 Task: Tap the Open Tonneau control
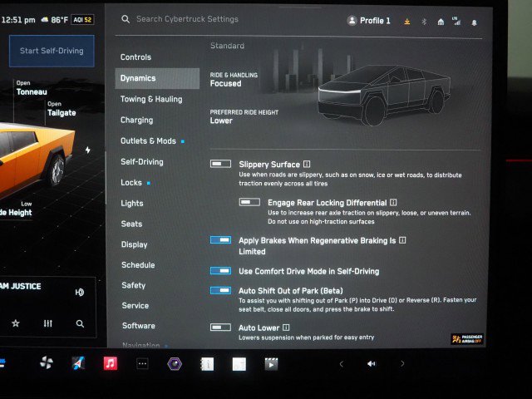click(32, 88)
